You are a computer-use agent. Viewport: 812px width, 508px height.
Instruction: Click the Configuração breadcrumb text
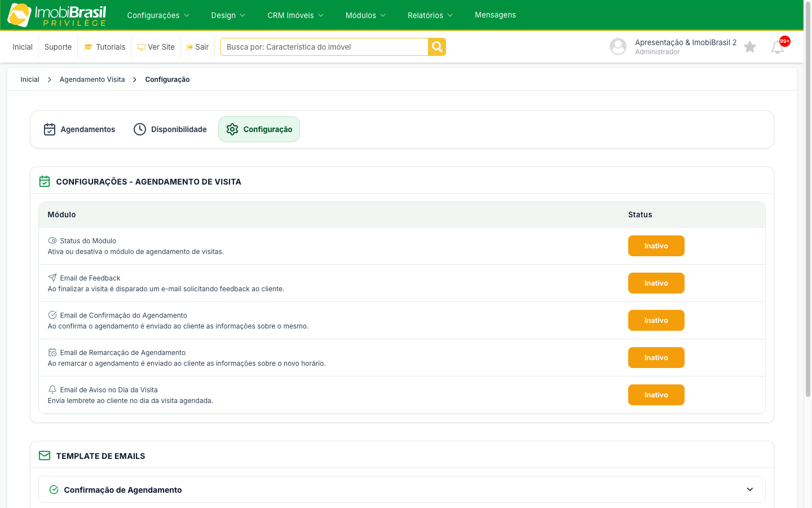(x=167, y=80)
